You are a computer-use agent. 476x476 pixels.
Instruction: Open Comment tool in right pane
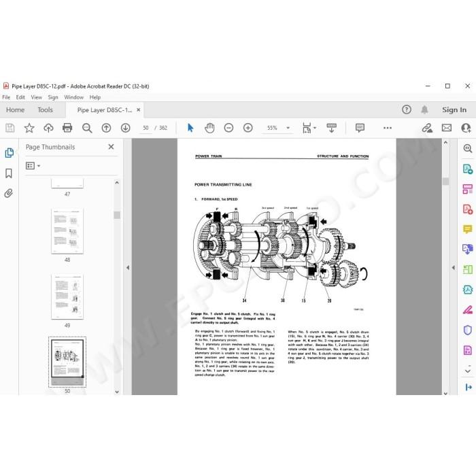(x=468, y=229)
